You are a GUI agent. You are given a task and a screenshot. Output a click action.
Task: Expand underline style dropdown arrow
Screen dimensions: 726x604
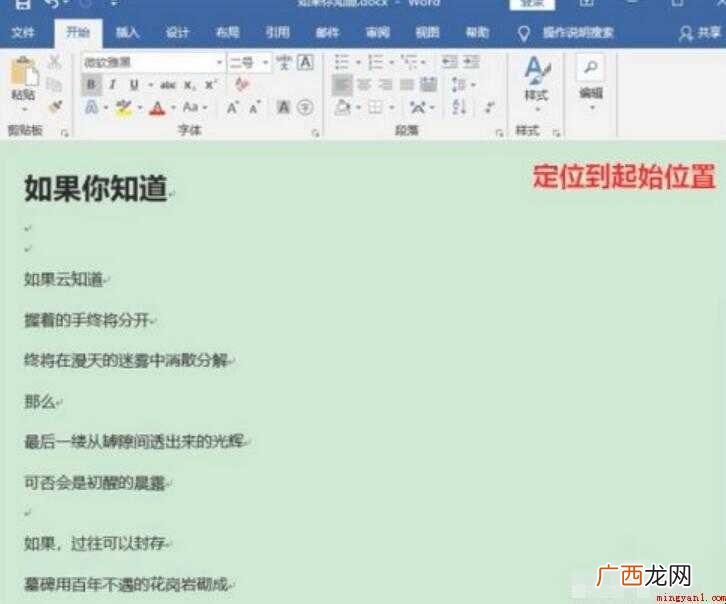coord(150,85)
